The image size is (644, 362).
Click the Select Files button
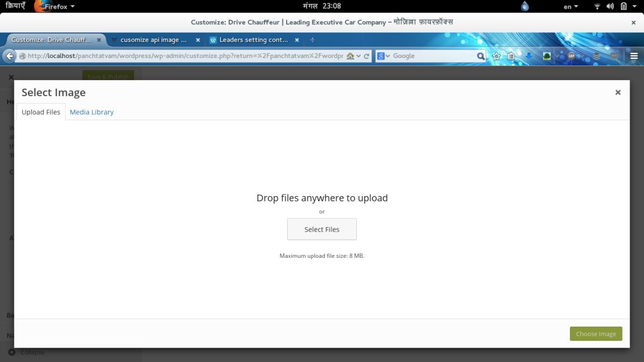[322, 229]
